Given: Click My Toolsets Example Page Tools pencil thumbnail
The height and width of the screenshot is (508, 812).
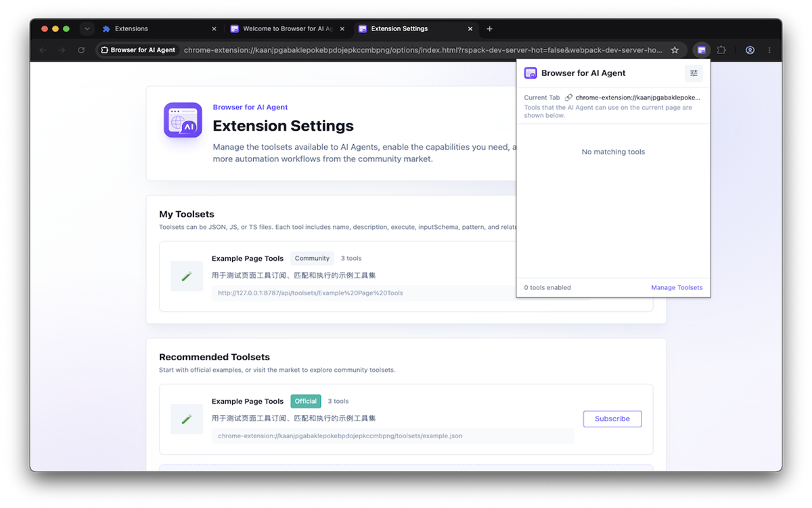Looking at the screenshot, I should 187,276.
